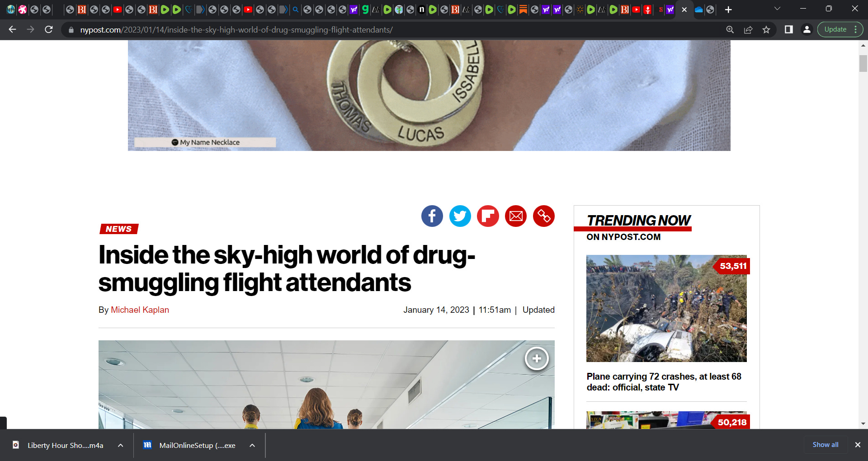Click Show all downloads

tap(826, 445)
